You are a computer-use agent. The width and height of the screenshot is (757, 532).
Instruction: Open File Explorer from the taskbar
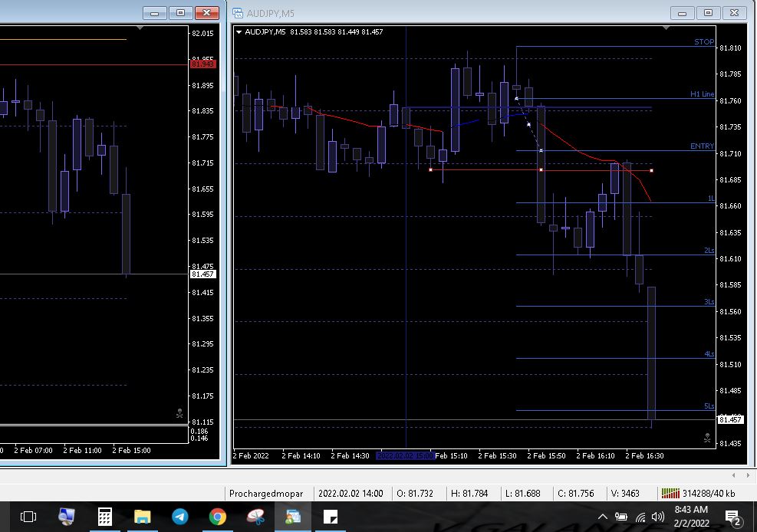tap(143, 517)
